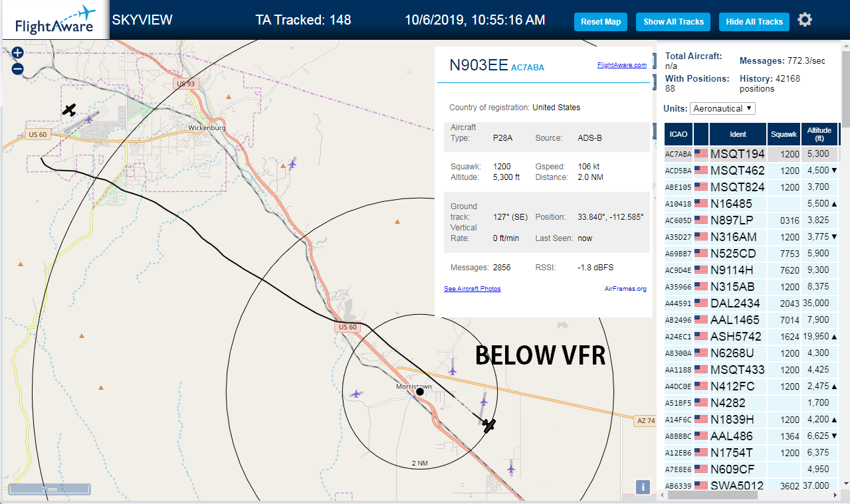Select purple aircraft east of Wickenburg

point(292,163)
